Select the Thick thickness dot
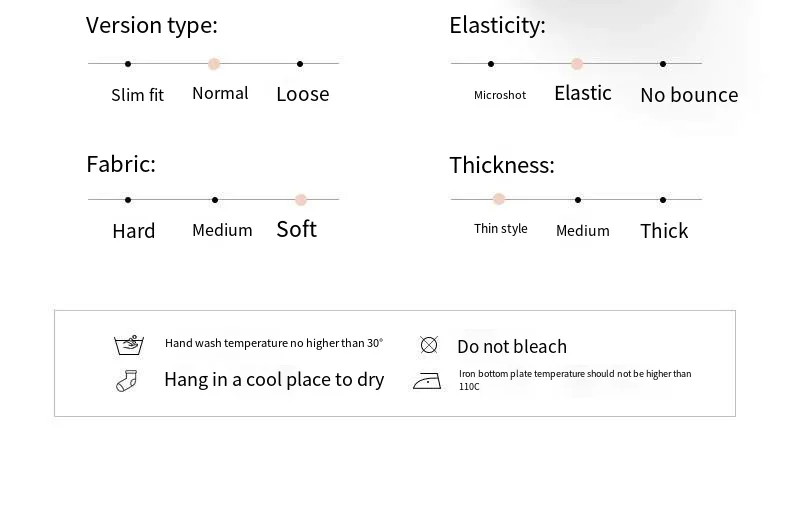The image size is (790, 528). click(x=663, y=200)
